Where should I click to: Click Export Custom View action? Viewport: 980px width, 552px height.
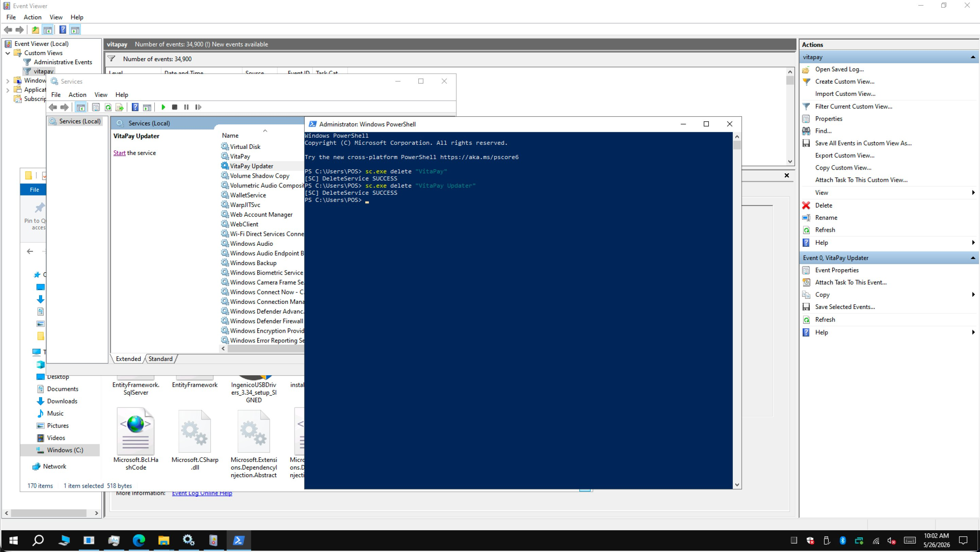tap(844, 155)
